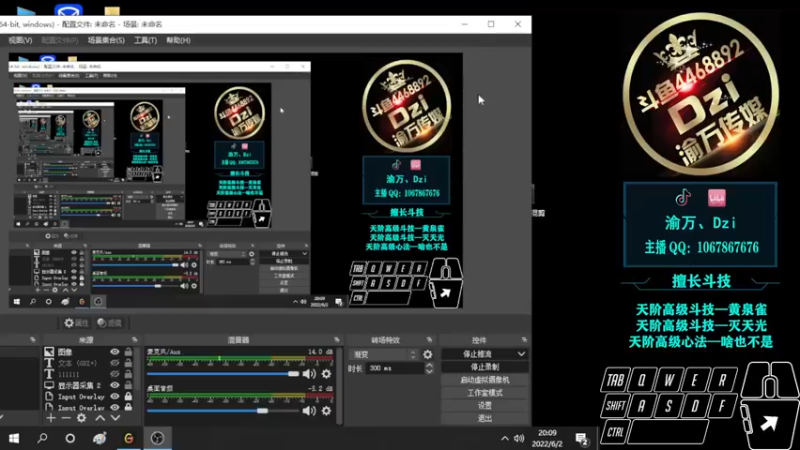Open selected source properties gear in sources toolbar
The width and height of the screenshot is (800, 450).
coord(81,418)
